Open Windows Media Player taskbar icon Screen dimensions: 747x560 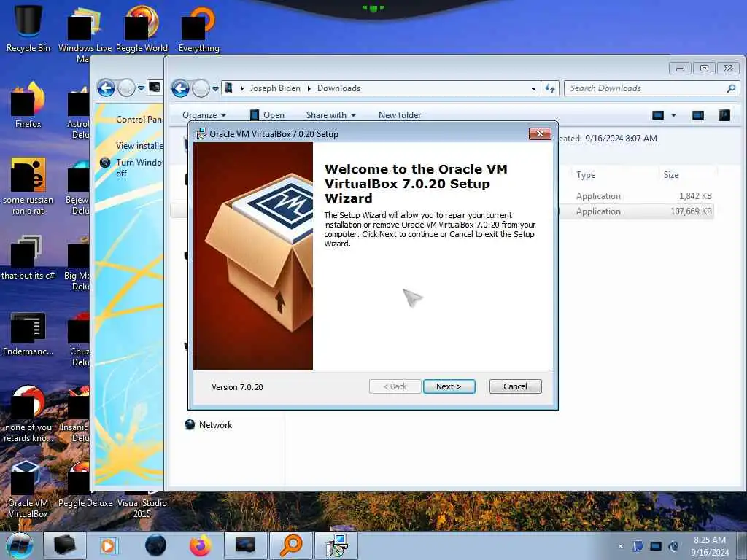108,545
